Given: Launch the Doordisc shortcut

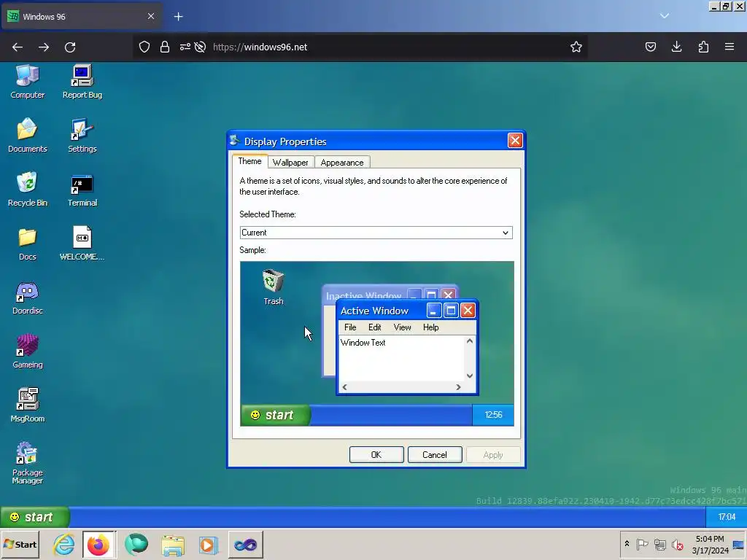Looking at the screenshot, I should [x=27, y=298].
